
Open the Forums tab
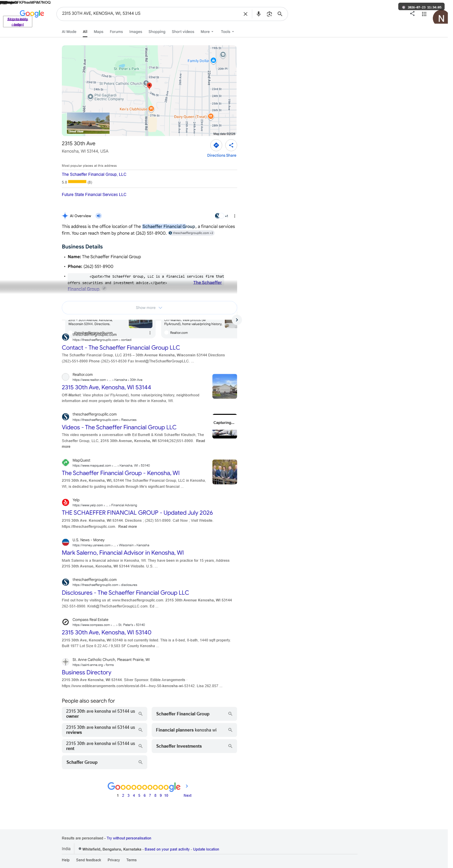(x=116, y=32)
